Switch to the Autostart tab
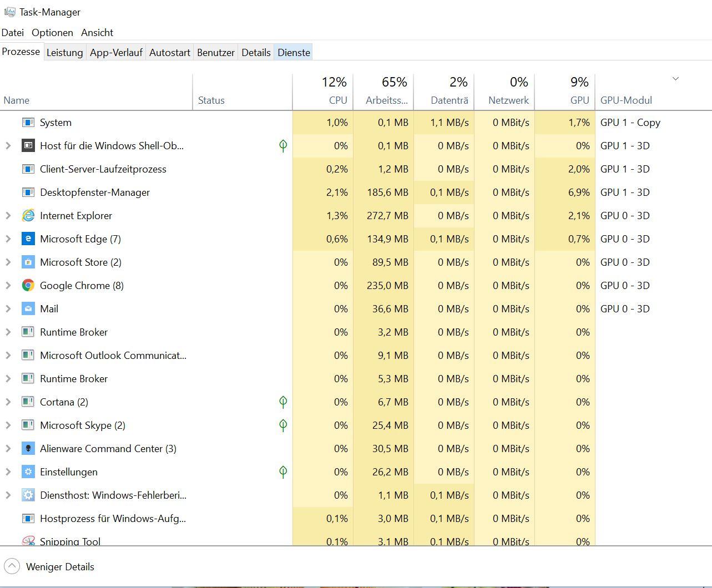 coord(170,53)
